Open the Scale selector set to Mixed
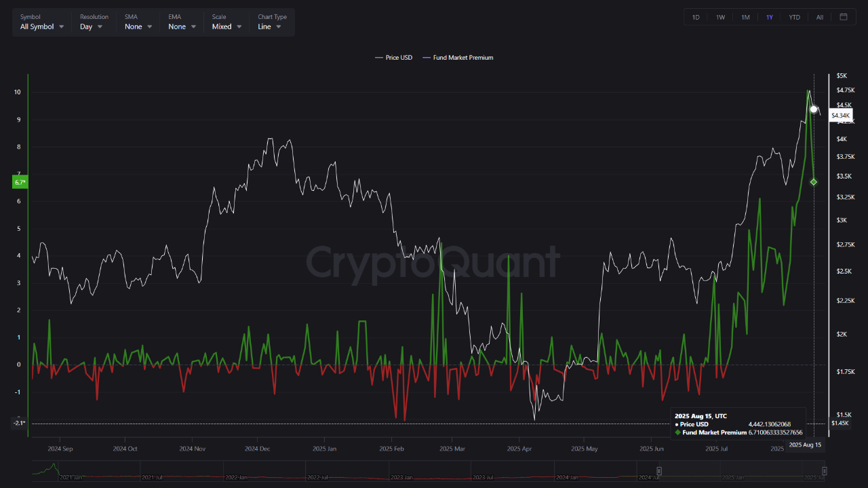 pos(226,26)
